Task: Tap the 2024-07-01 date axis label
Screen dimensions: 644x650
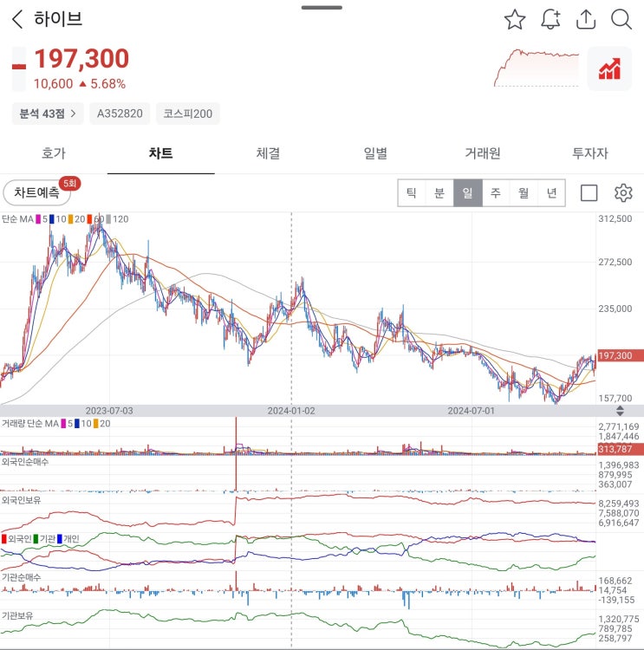Action: (471, 411)
